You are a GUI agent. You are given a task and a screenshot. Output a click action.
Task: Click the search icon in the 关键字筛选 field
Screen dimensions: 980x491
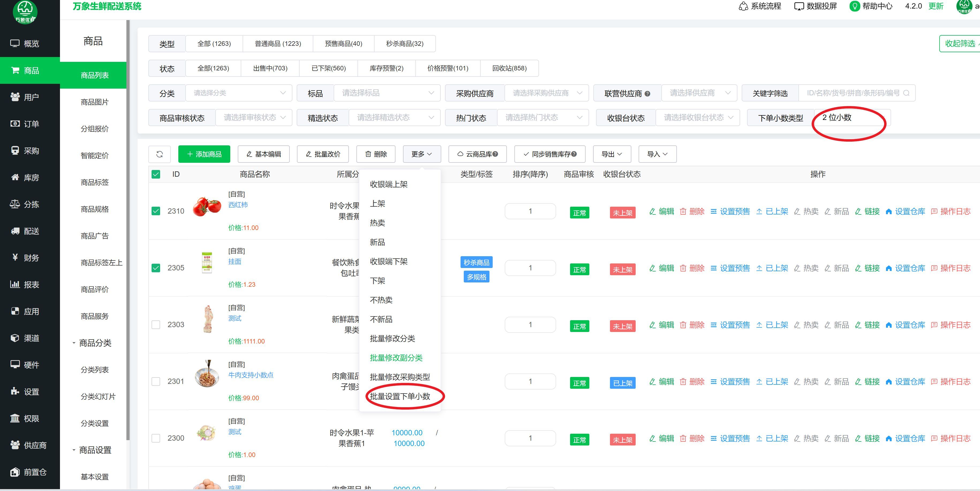pyautogui.click(x=906, y=93)
